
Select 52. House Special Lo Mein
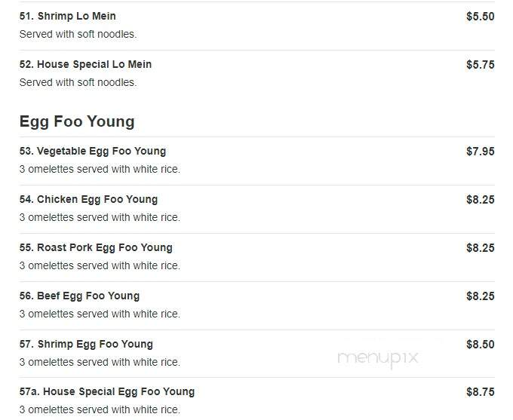coord(85,64)
